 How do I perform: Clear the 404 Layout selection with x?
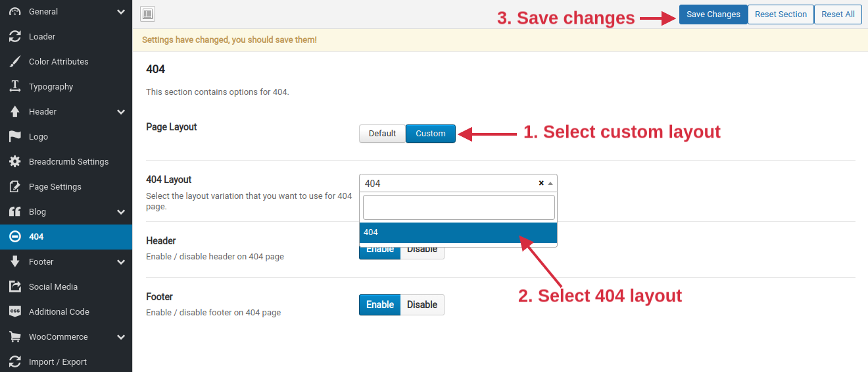point(541,184)
